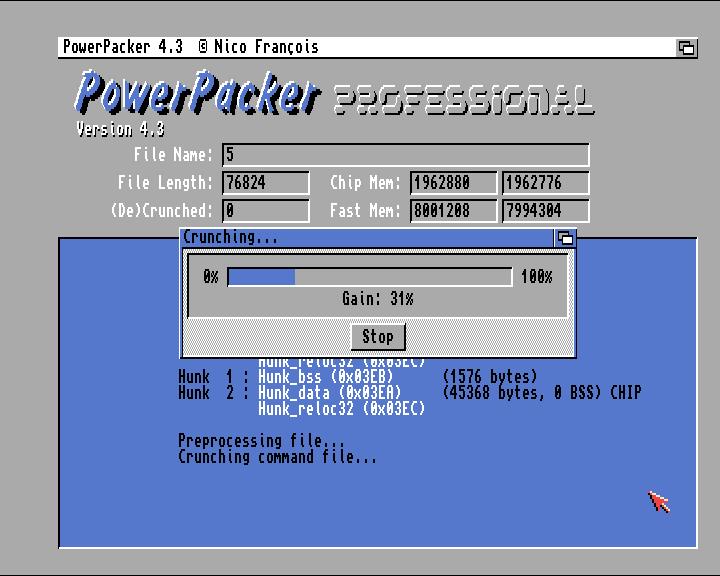The image size is (720, 576).
Task: Click the Gain: 31% label
Action: [377, 299]
